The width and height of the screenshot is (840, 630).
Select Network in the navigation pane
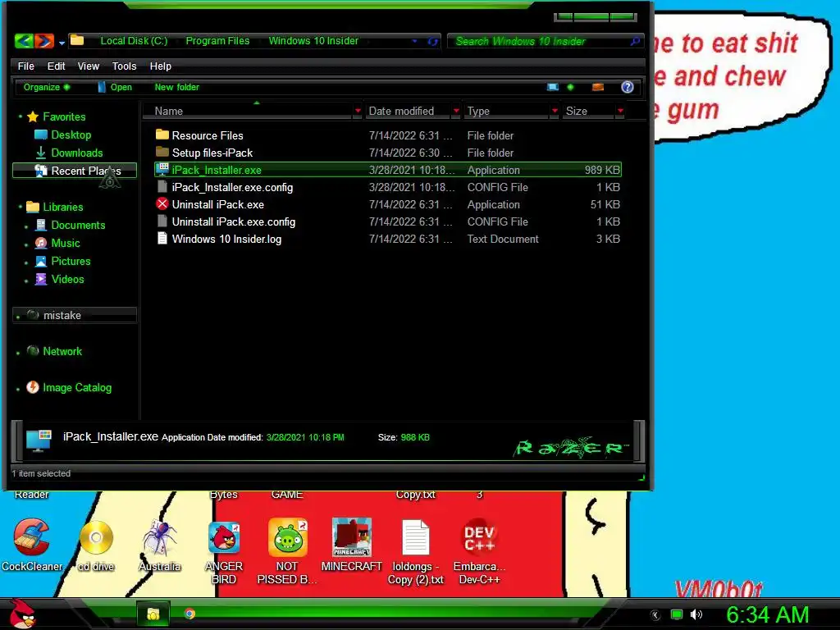point(55,351)
